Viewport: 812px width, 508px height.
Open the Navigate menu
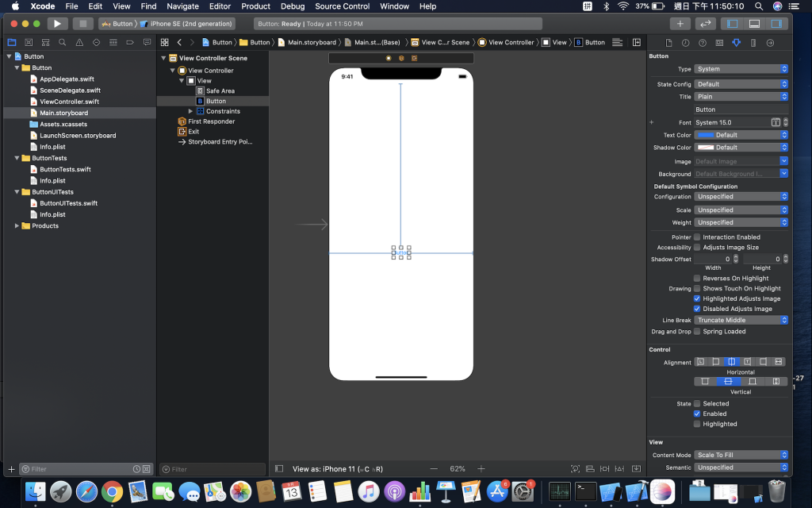click(x=183, y=6)
